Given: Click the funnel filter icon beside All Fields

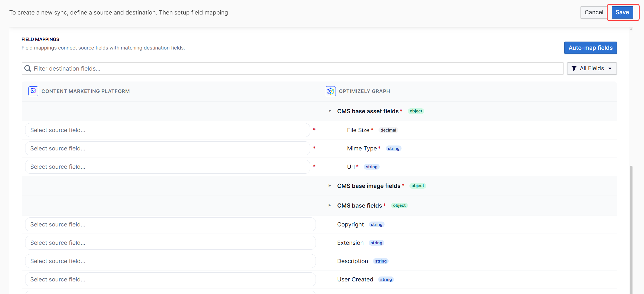Looking at the screenshot, I should pyautogui.click(x=574, y=68).
